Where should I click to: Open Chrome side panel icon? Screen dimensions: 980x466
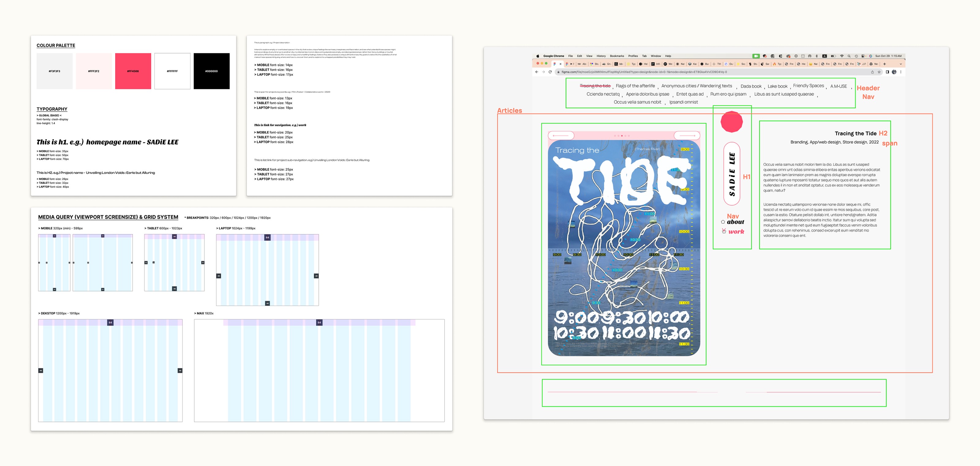(887, 72)
